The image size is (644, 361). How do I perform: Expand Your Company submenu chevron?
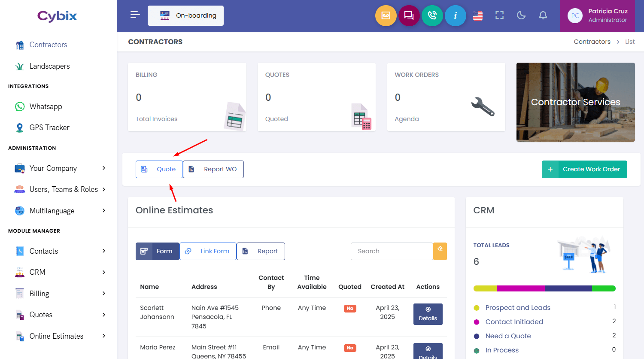[104, 168]
